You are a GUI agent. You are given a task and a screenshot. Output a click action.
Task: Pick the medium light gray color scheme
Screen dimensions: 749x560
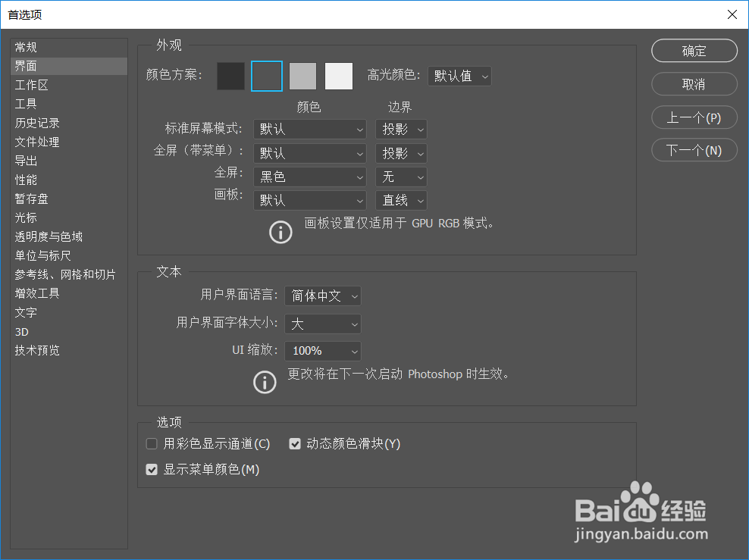pyautogui.click(x=302, y=76)
